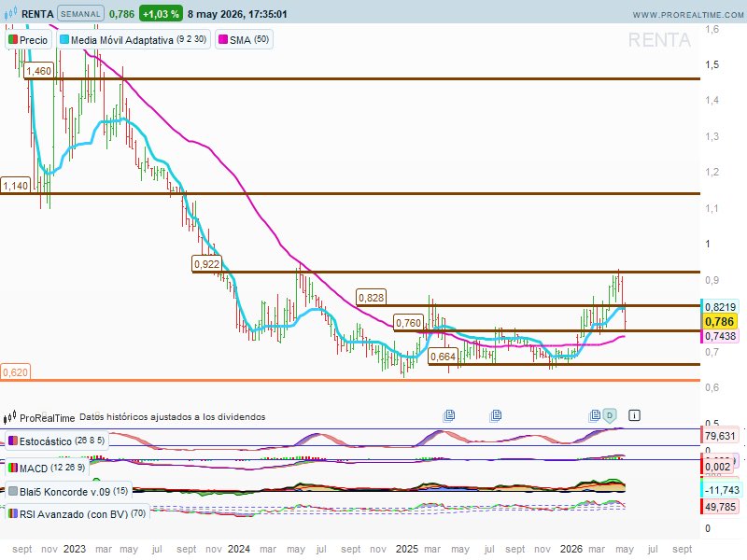Click the Blai5 Koncorde gray icon
Viewport: 747px width, 560px height.
point(13,491)
